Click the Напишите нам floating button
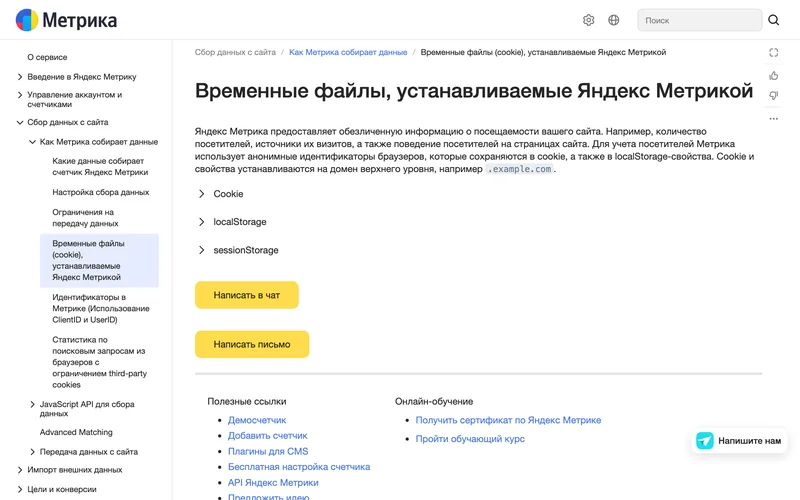 [739, 441]
